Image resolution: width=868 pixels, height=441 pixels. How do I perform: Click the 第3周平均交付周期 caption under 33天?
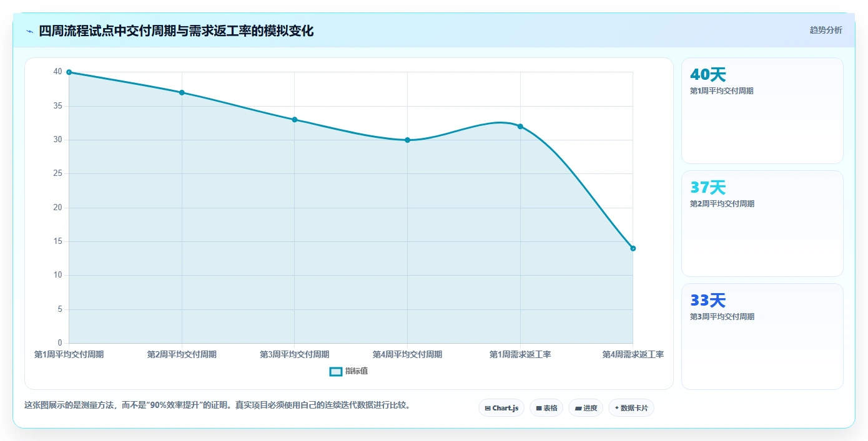click(722, 317)
